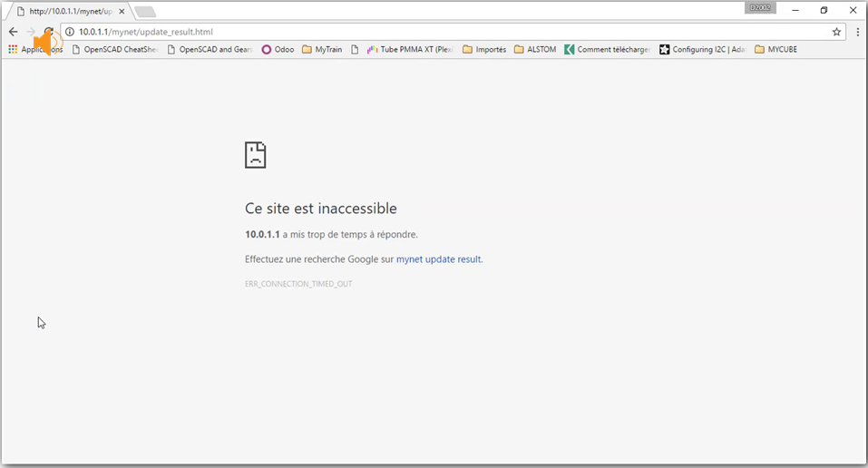Screen dimensions: 868x468
Task: Click the ERR_CONNECTION_TIMED_OUT error code text
Action: coord(298,284)
